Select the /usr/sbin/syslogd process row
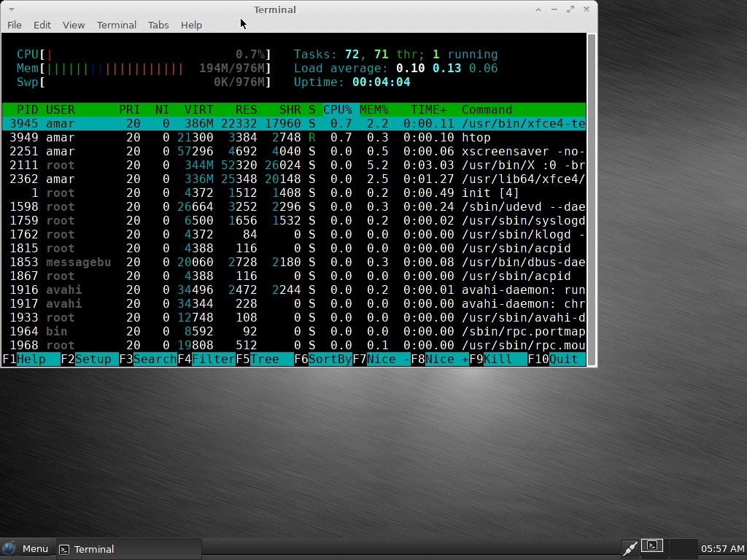Image resolution: width=747 pixels, height=560 pixels. coord(294,220)
